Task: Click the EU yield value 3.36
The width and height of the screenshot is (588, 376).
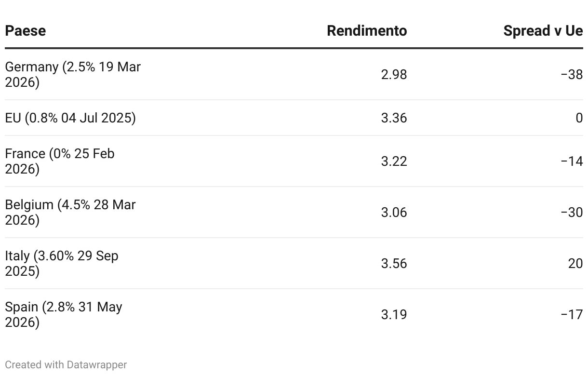Action: coord(394,118)
